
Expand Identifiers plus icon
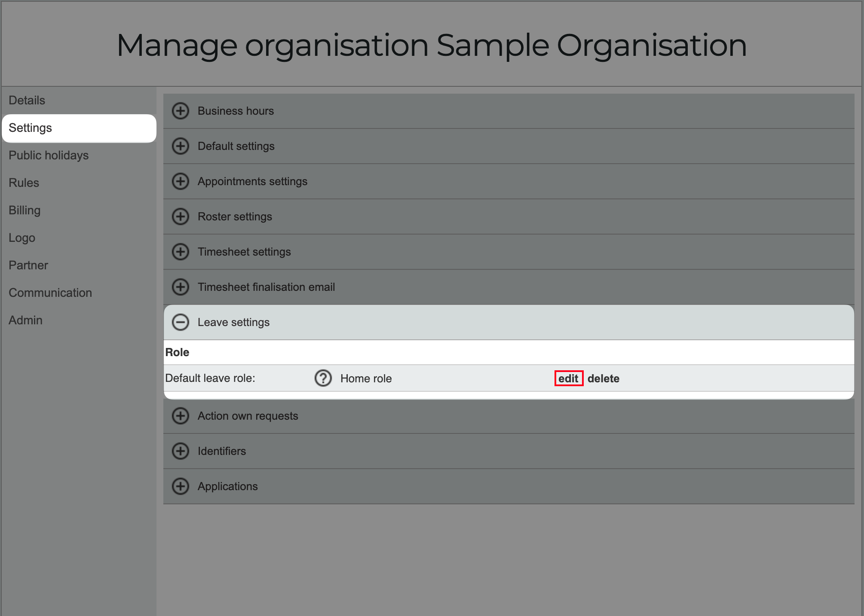point(181,451)
